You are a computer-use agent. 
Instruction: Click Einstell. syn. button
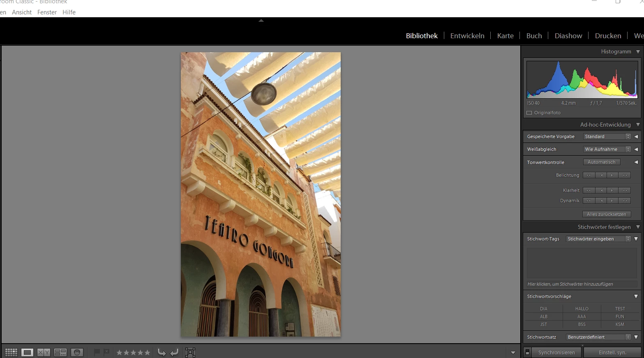tap(612, 352)
